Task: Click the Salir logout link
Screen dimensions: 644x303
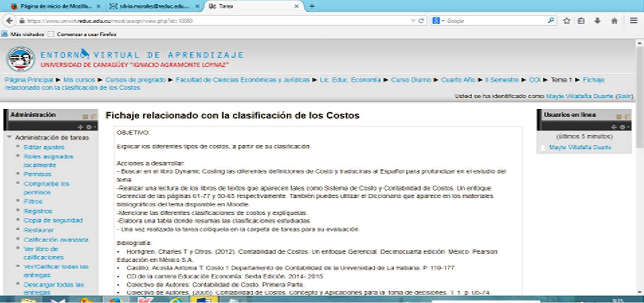Action: coord(624,96)
